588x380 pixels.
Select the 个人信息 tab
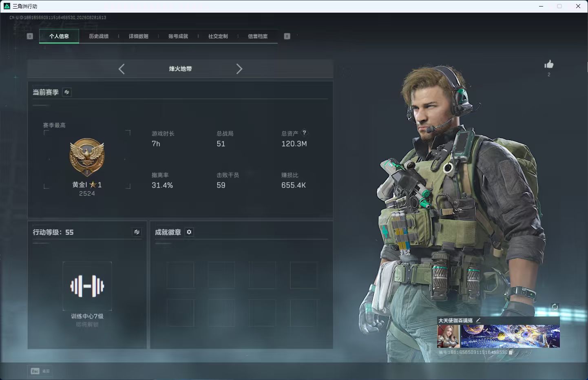coord(59,36)
